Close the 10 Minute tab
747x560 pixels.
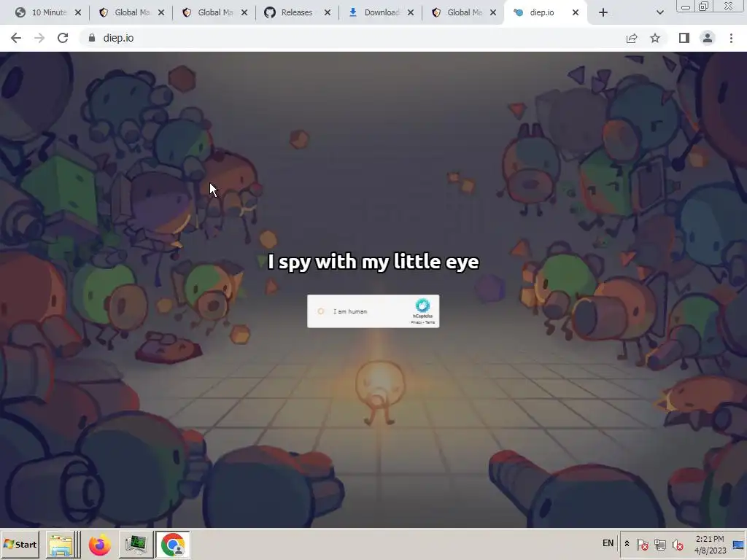point(78,12)
